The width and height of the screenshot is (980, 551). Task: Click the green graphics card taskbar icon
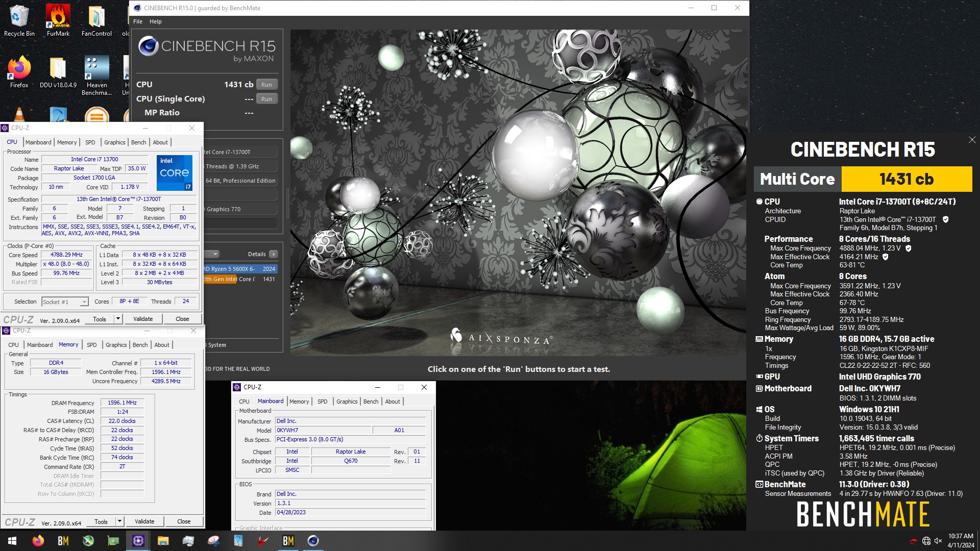click(x=113, y=541)
